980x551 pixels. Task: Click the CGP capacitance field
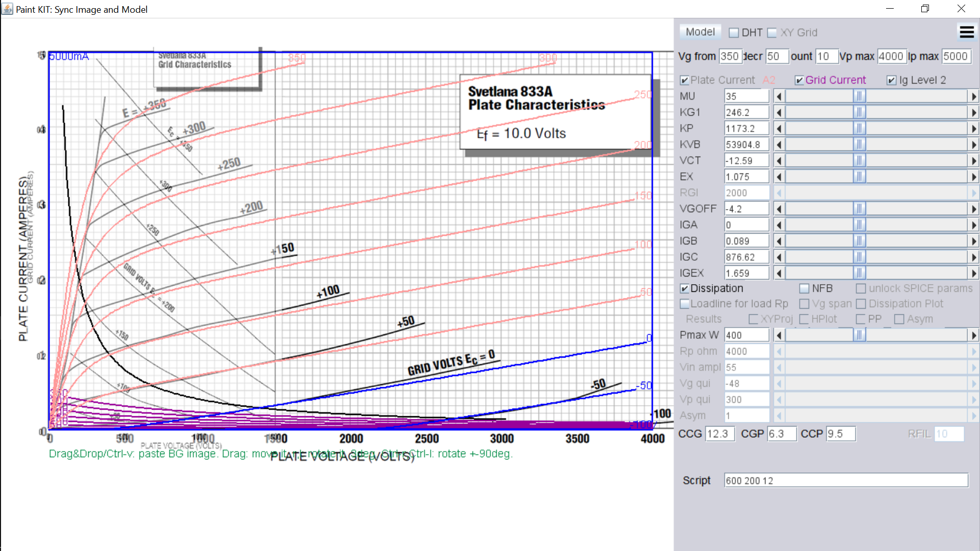[782, 434]
